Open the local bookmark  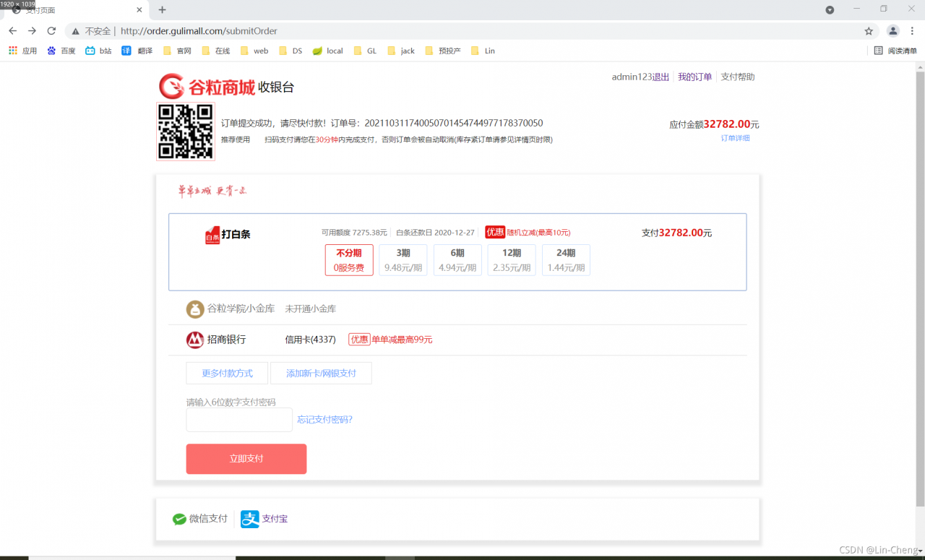327,51
